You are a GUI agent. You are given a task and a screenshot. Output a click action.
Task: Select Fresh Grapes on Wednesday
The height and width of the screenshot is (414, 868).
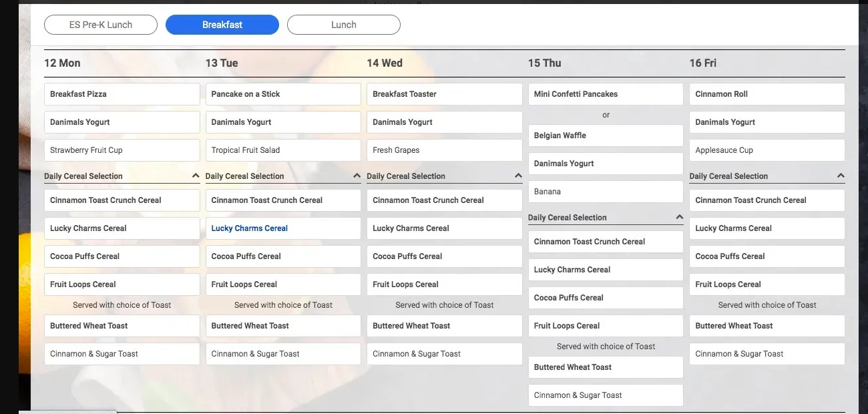point(445,150)
